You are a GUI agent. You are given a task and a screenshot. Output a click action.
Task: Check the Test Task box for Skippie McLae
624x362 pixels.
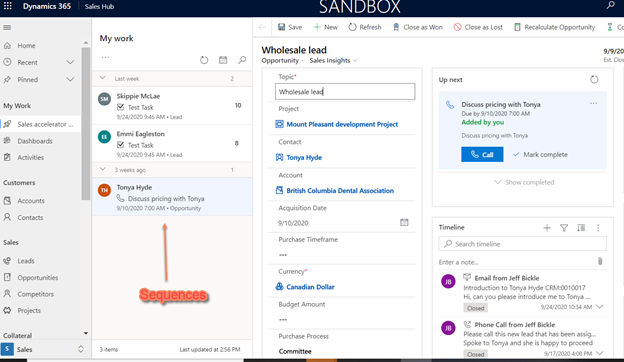click(x=120, y=107)
